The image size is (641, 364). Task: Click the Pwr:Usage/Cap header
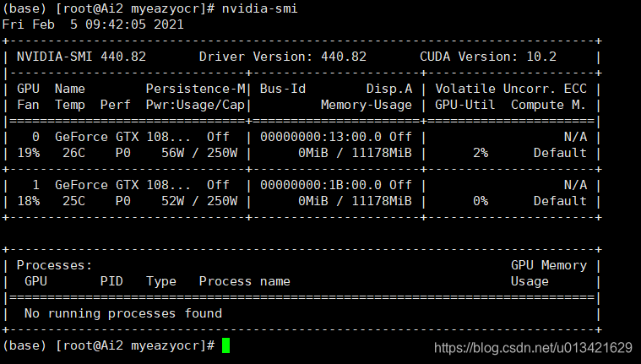point(195,105)
